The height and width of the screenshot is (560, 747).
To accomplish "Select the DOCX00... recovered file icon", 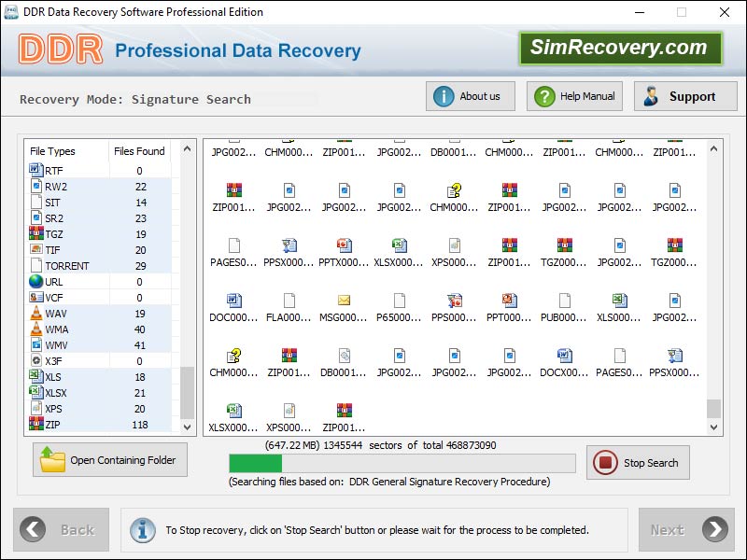I will click(565, 356).
